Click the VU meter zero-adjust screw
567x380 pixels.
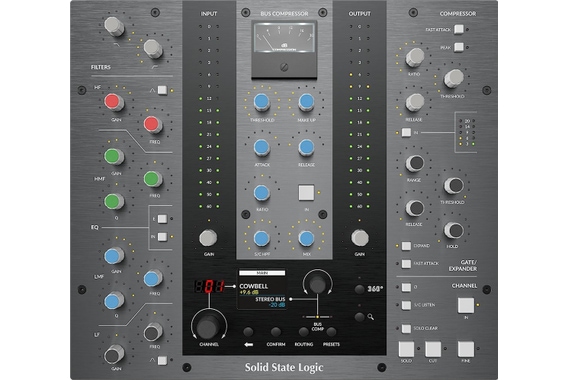(284, 67)
